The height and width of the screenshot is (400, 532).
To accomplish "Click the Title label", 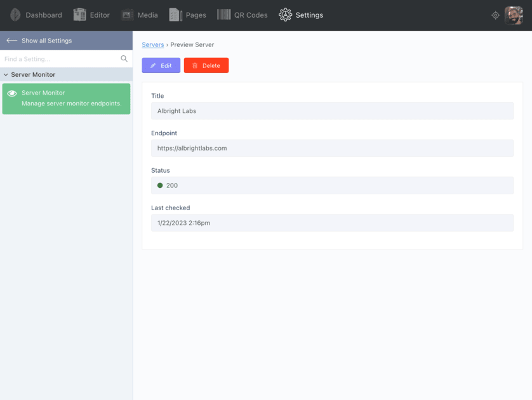I will 157,96.
